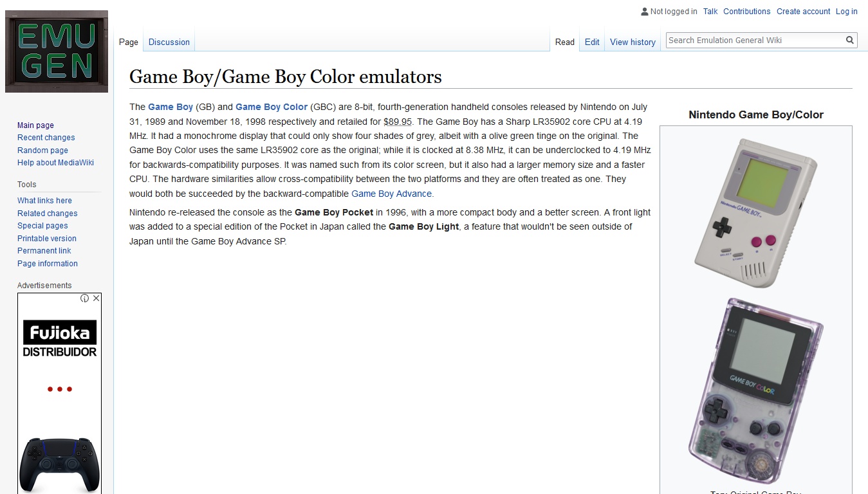Click the black controller image in ad

click(x=60, y=464)
